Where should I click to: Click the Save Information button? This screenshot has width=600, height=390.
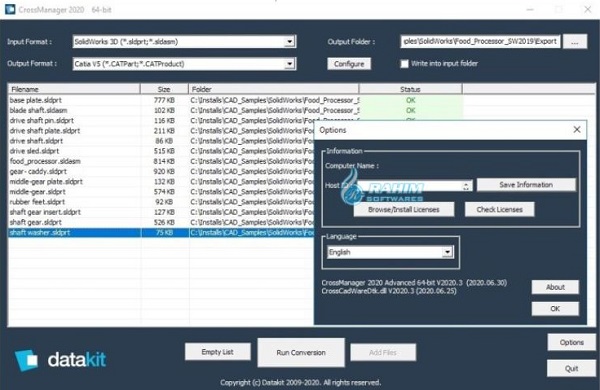coord(526,185)
